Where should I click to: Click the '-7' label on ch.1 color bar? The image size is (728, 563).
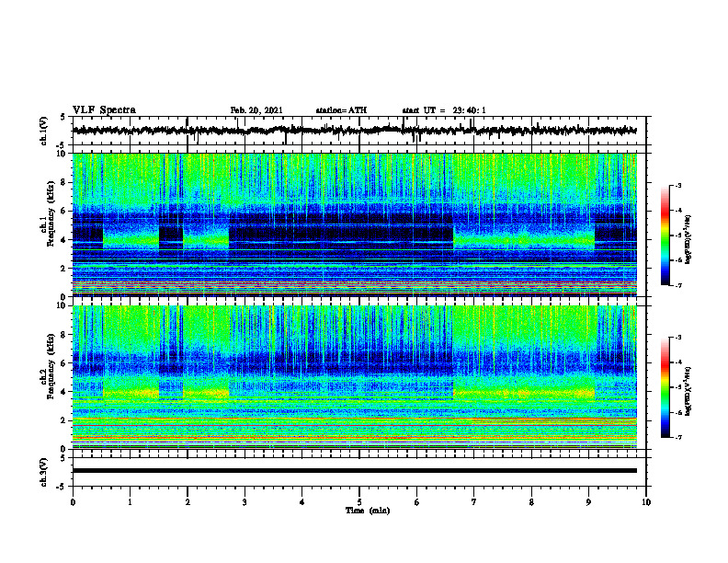coord(678,285)
